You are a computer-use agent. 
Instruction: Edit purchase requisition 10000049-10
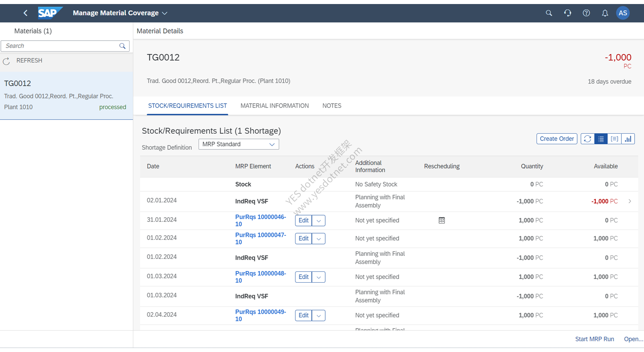pyautogui.click(x=303, y=316)
